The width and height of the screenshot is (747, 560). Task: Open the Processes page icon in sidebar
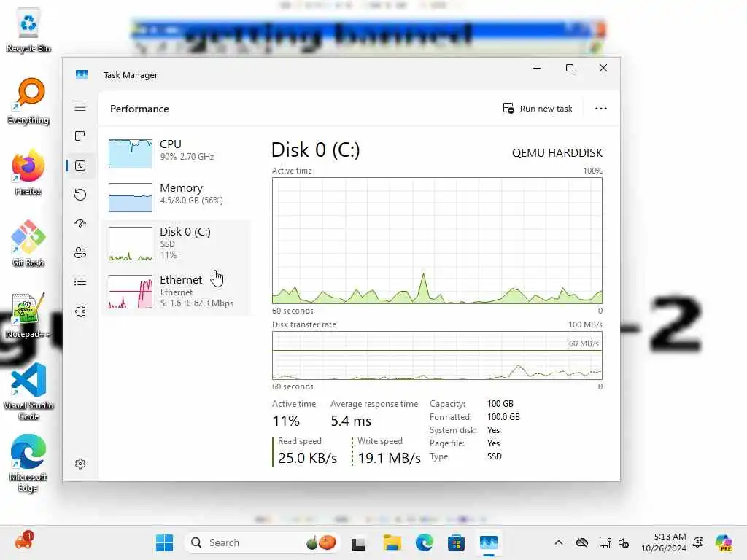pyautogui.click(x=80, y=136)
